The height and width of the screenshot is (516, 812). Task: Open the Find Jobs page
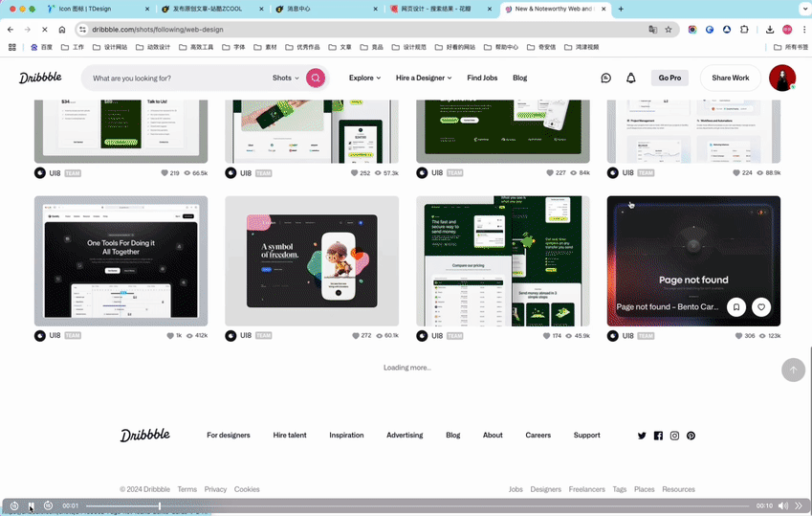pos(482,78)
